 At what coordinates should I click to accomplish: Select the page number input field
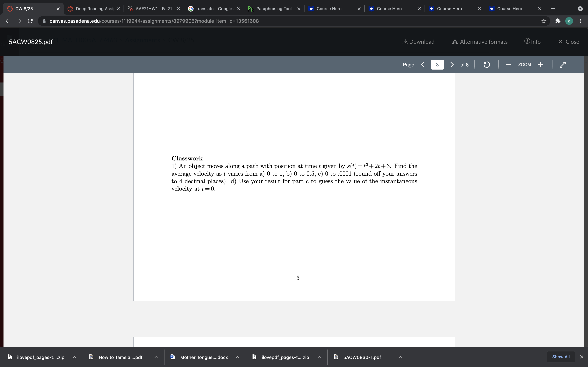437,64
